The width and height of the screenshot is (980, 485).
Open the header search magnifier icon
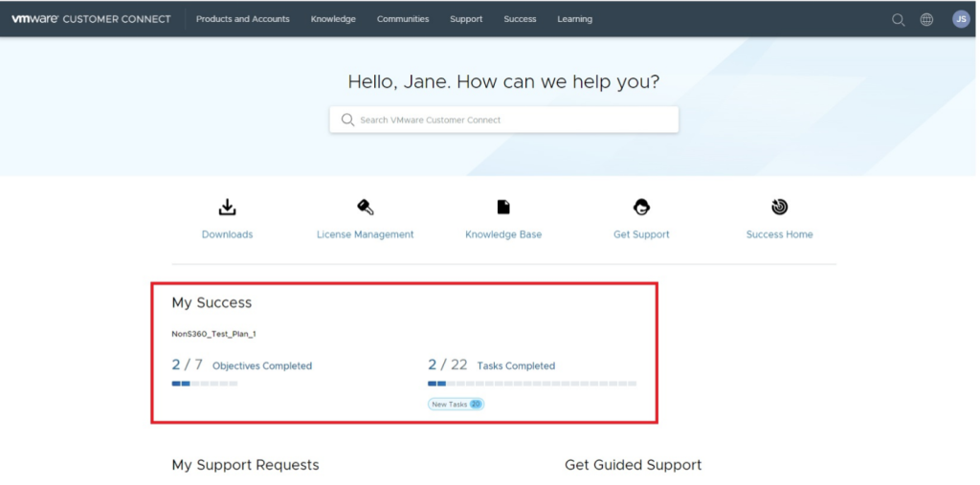click(x=898, y=19)
